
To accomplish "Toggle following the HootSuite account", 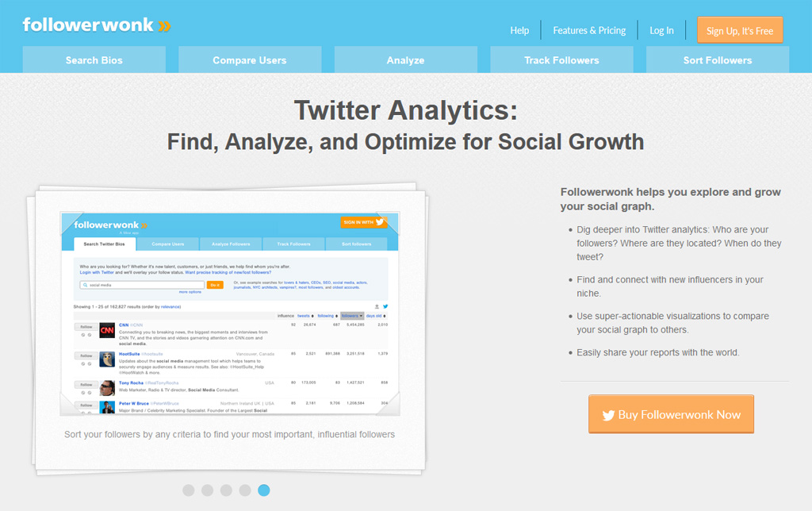I will 86,355.
